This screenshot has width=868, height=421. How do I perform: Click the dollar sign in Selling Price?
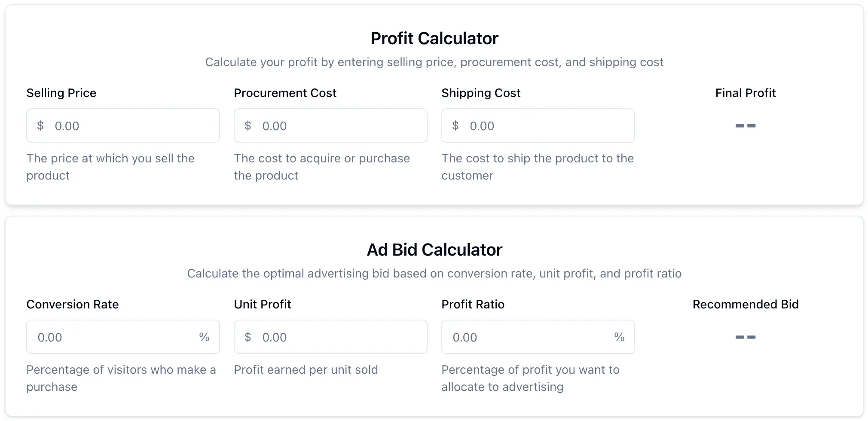pos(40,125)
